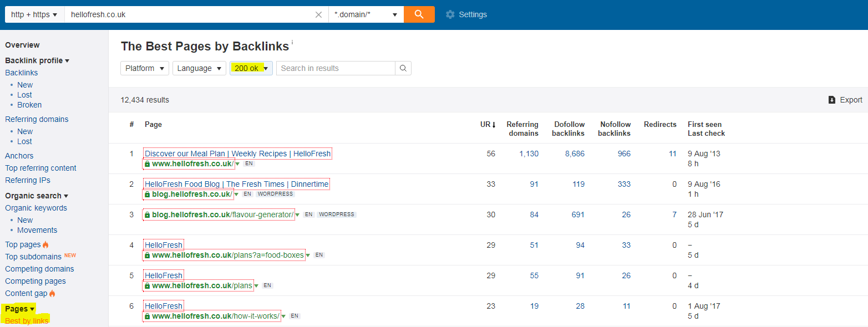
Task: Open Organic keywords in the sidebar
Action: click(36, 208)
